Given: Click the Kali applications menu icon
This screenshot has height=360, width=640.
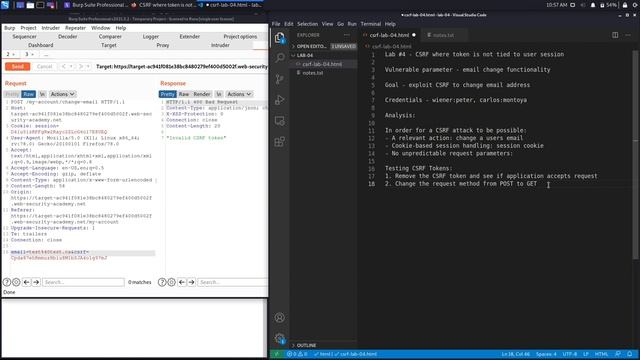Looking at the screenshot, I should coord(5,5).
